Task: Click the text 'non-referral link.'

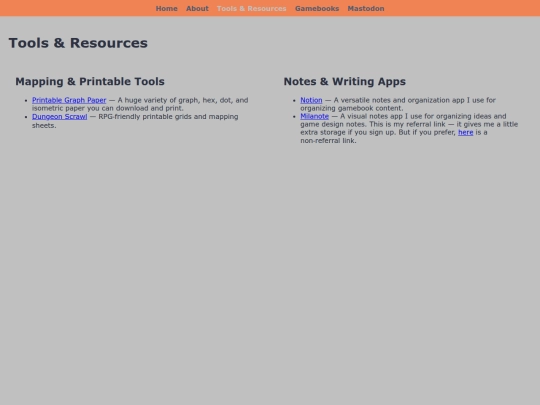Action: [328, 141]
